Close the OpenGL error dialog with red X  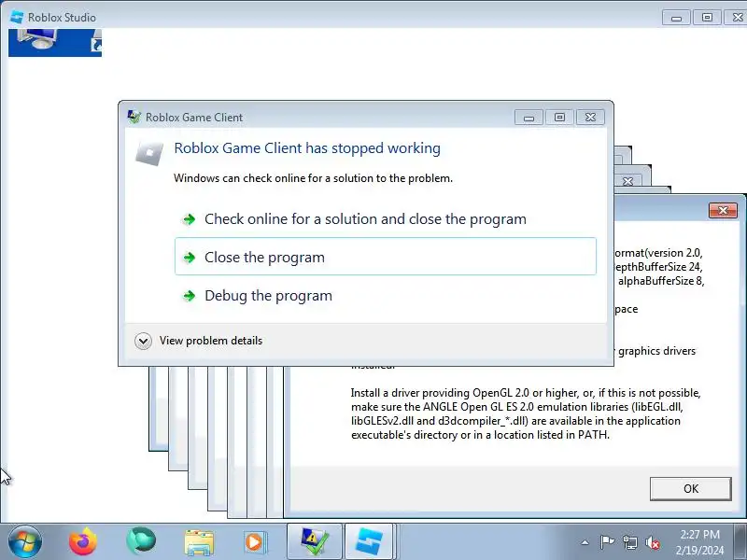tap(723, 210)
